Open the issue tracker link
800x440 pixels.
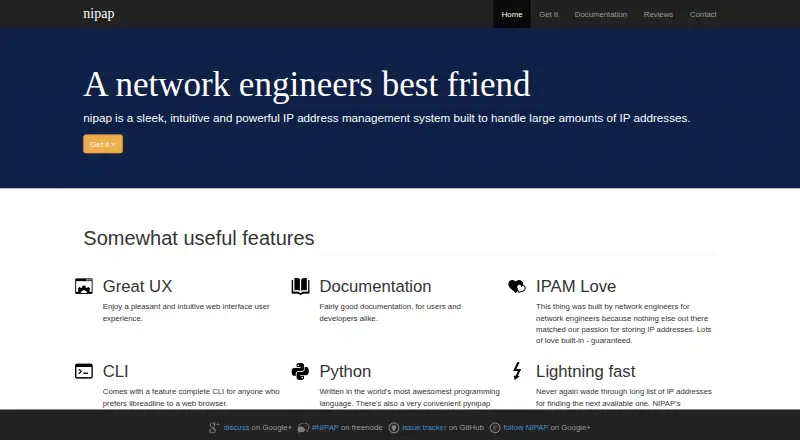(x=424, y=428)
